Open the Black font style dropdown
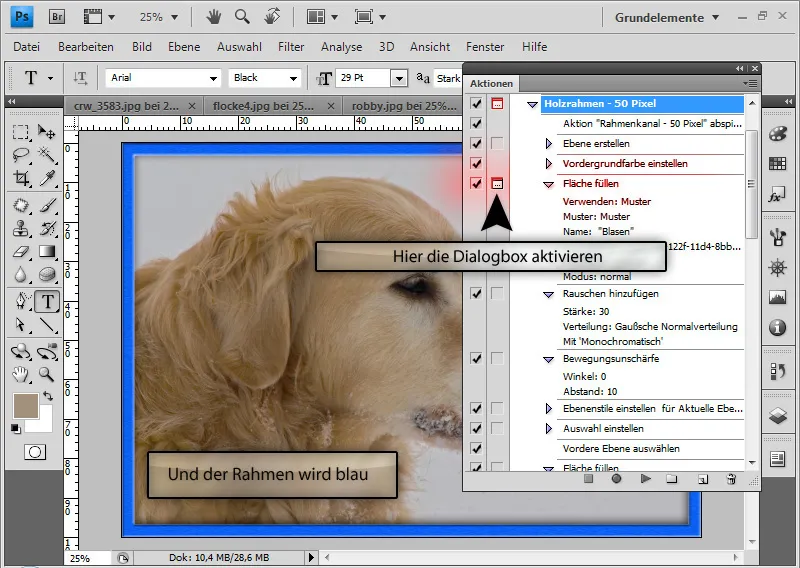This screenshot has height=568, width=800. click(x=293, y=78)
